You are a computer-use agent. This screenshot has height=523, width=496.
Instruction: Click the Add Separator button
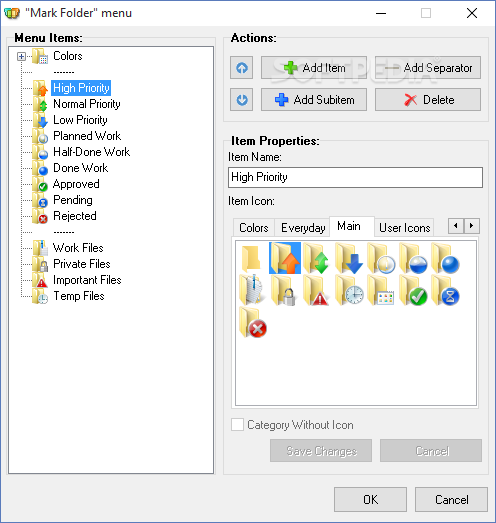click(x=428, y=68)
